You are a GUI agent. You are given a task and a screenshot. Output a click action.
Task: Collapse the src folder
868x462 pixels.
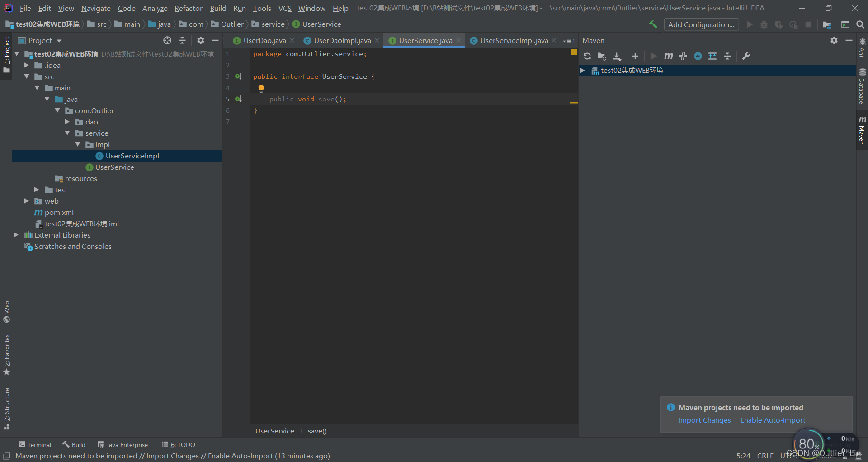pyautogui.click(x=27, y=76)
